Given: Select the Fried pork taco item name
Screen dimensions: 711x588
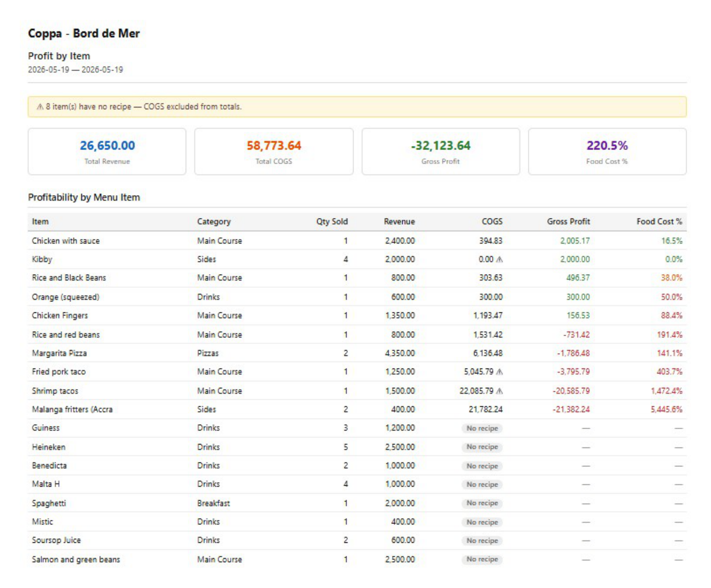Looking at the screenshot, I should point(59,371).
